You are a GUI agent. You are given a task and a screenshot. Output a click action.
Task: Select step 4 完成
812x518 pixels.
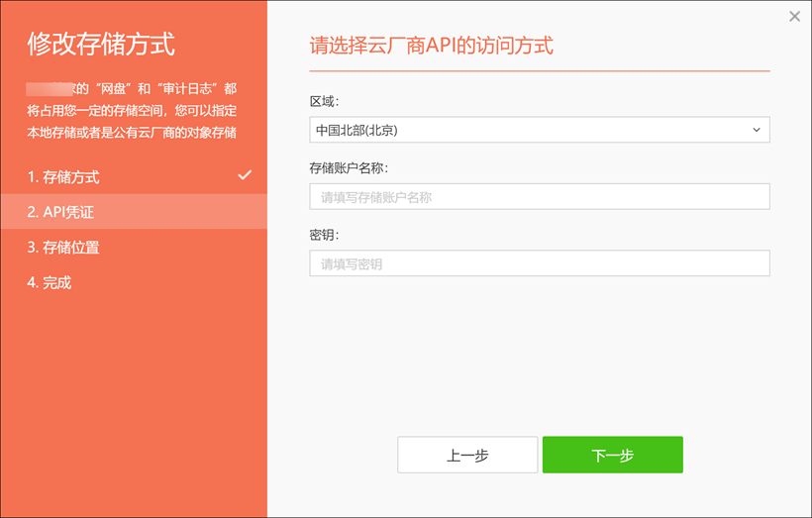(x=50, y=282)
